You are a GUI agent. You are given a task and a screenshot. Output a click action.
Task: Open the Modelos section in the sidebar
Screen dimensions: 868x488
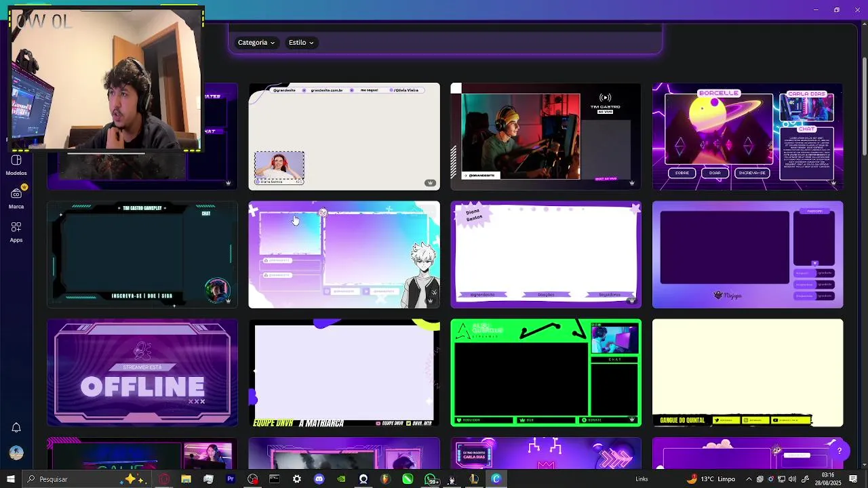[x=16, y=165]
